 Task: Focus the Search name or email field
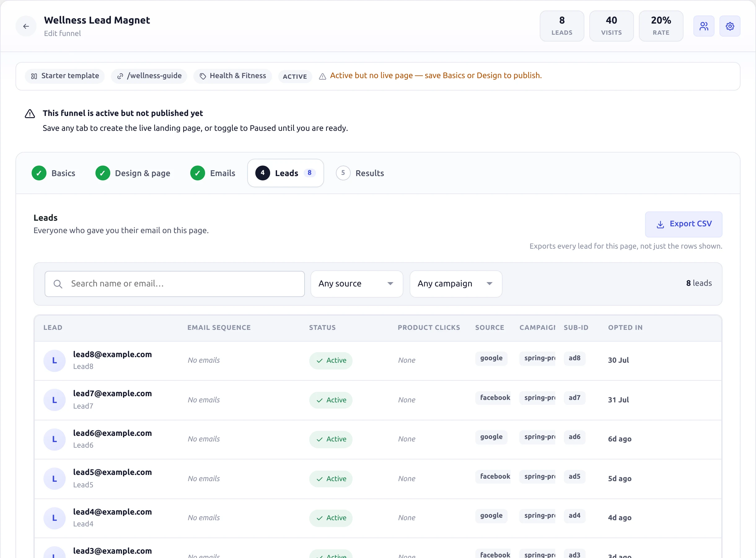coord(175,284)
